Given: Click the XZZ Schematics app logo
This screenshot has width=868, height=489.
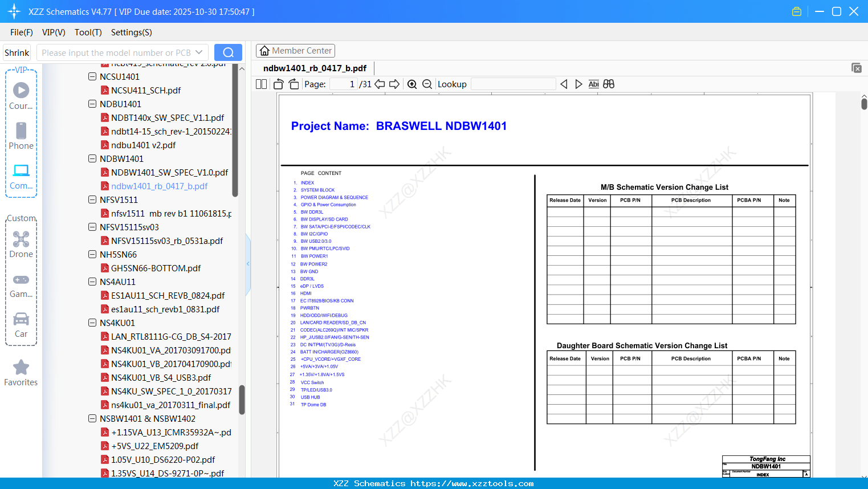Looking at the screenshot, I should click(14, 11).
